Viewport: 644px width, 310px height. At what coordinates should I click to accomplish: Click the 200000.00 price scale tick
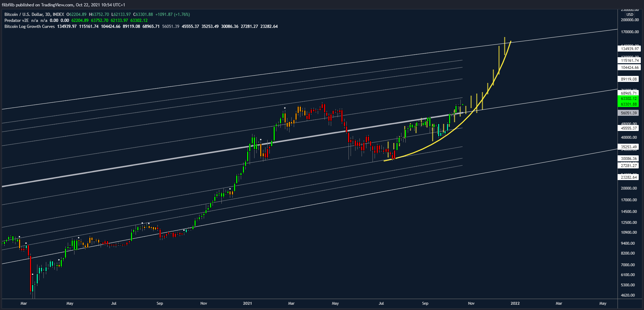pos(630,20)
